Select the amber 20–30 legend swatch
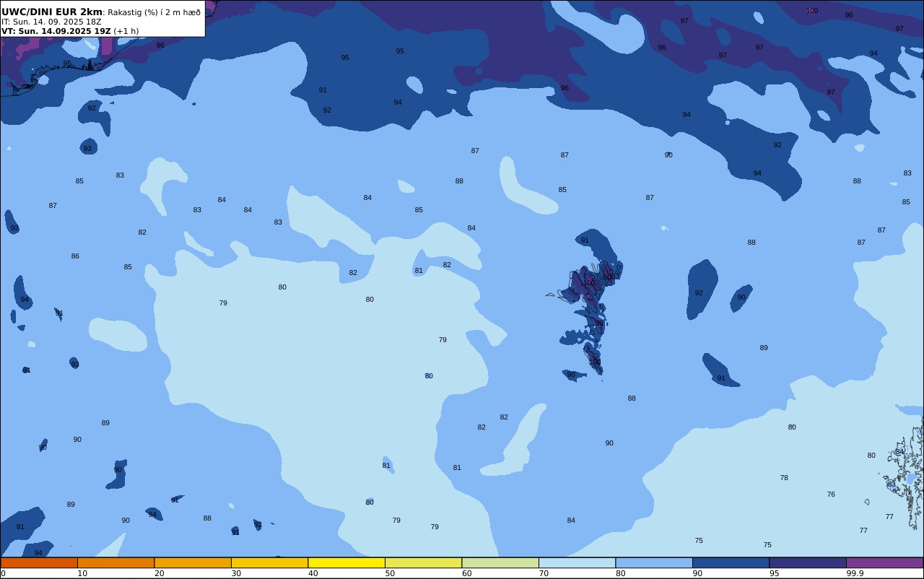This screenshot has width=924, height=579. [x=193, y=562]
